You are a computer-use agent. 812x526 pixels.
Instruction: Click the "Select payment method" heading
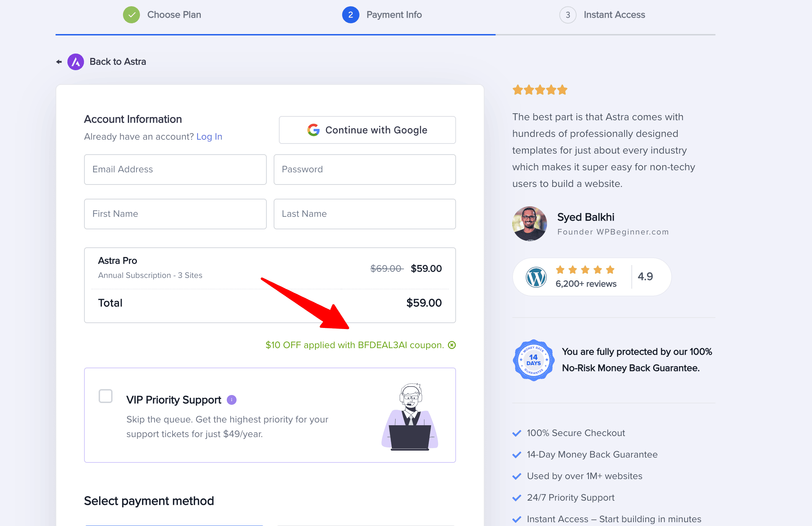[149, 501]
